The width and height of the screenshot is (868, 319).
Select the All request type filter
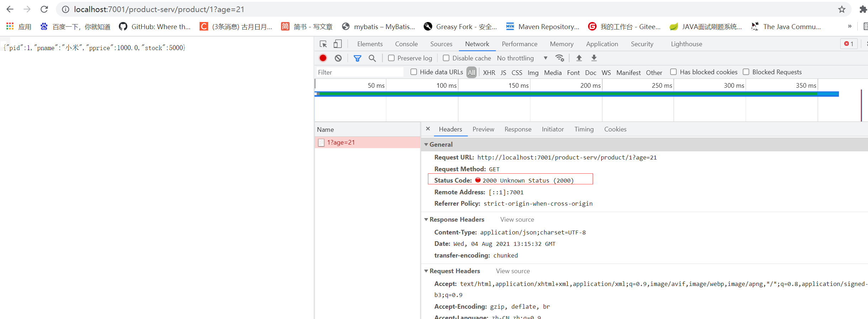pyautogui.click(x=471, y=72)
